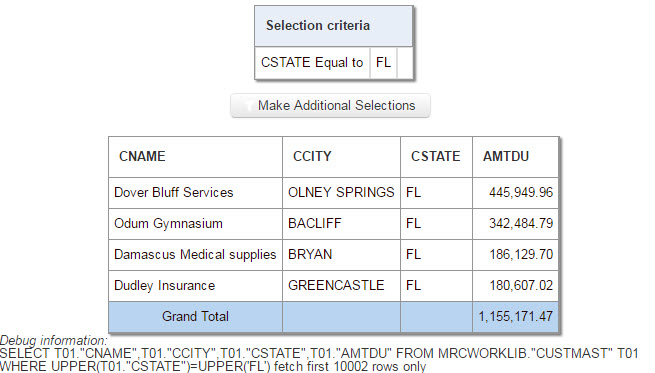
Task: Click the CSTATE Equal to criteria cell
Action: tap(312, 63)
